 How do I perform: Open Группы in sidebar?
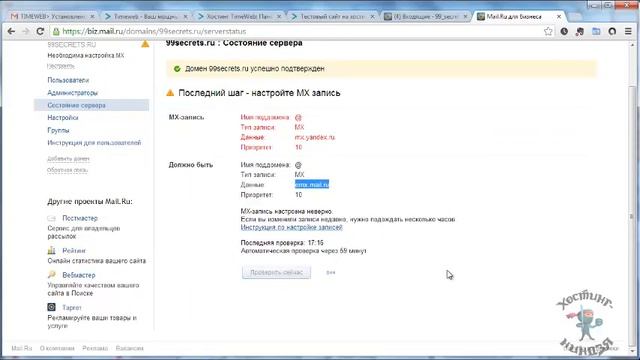tap(58, 130)
